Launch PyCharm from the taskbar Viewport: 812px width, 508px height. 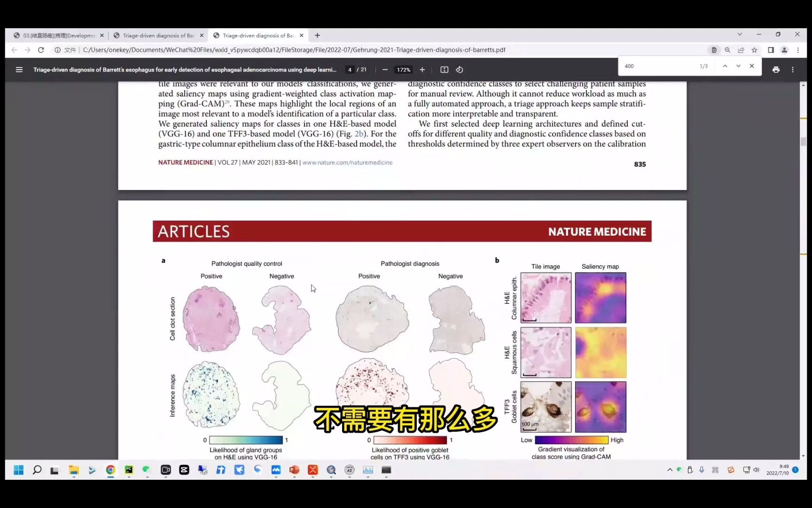(x=129, y=470)
